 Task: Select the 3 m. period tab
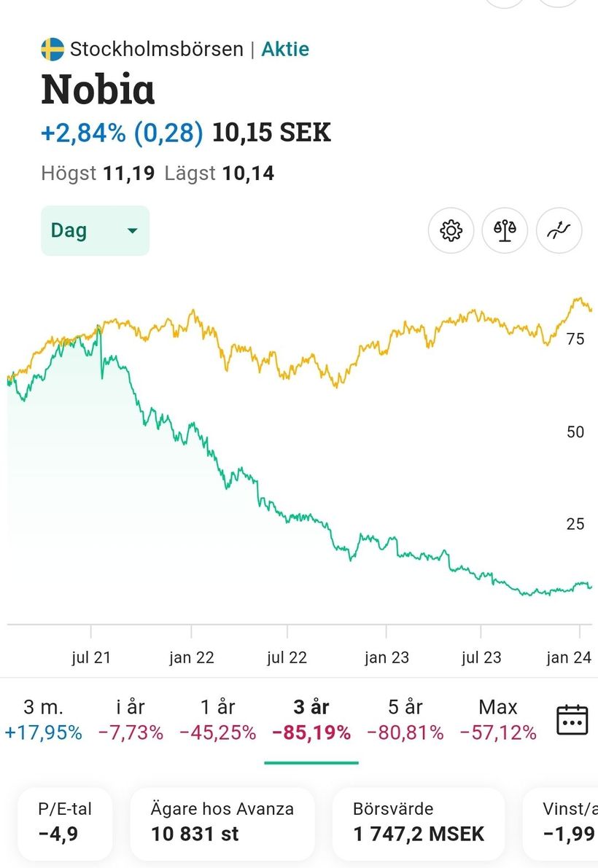[x=43, y=719]
